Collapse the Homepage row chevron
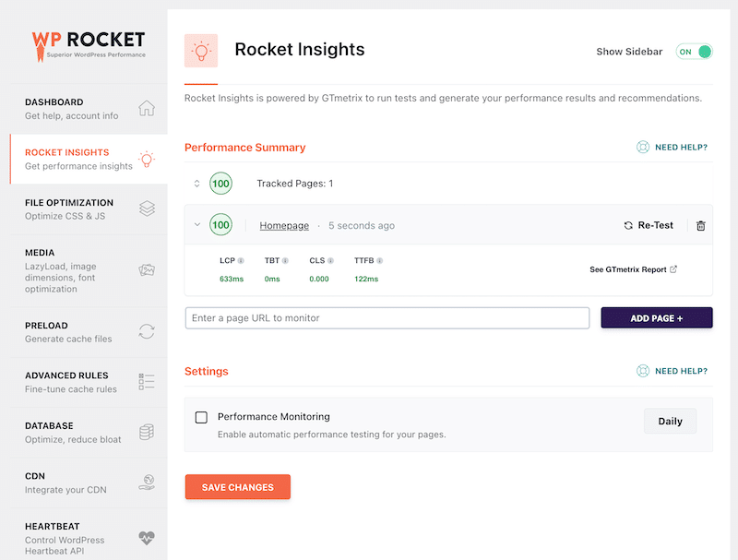This screenshot has width=738, height=560. coord(197,224)
